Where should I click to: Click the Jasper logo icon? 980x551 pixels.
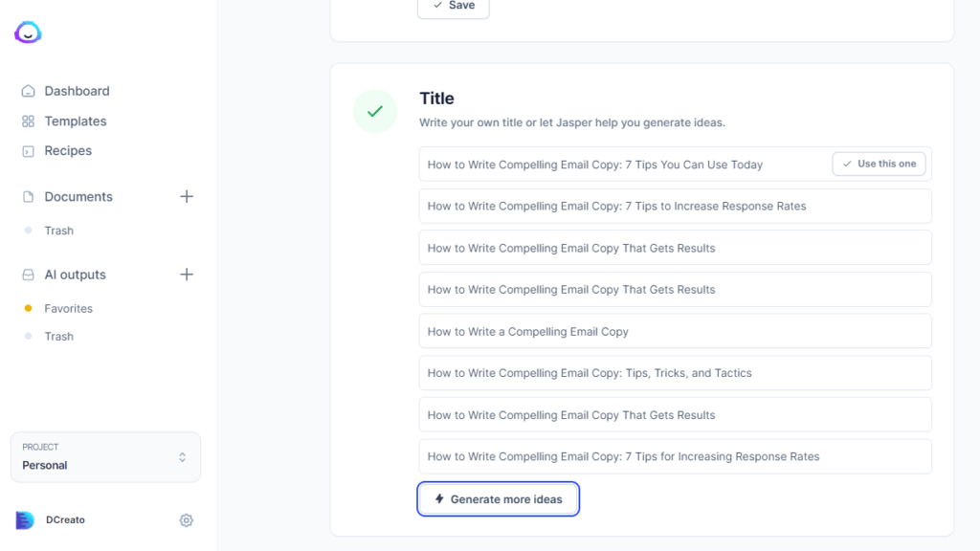[x=28, y=33]
